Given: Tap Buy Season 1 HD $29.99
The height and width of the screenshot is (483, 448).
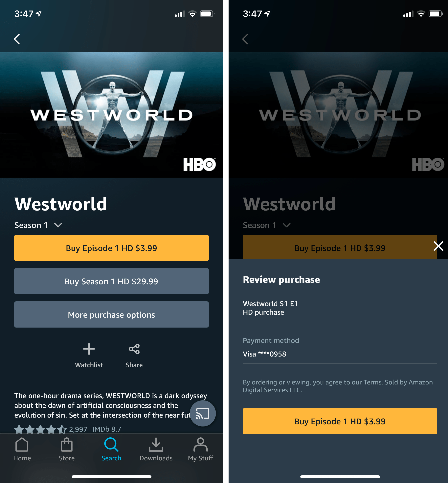Looking at the screenshot, I should point(111,281).
